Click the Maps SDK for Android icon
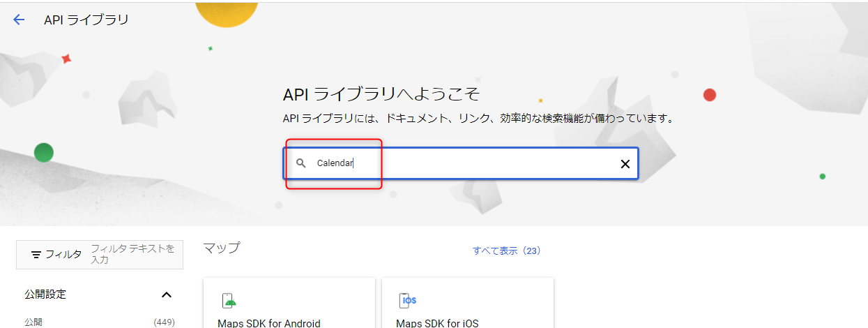Image resolution: width=868 pixels, height=328 pixels. pyautogui.click(x=229, y=300)
